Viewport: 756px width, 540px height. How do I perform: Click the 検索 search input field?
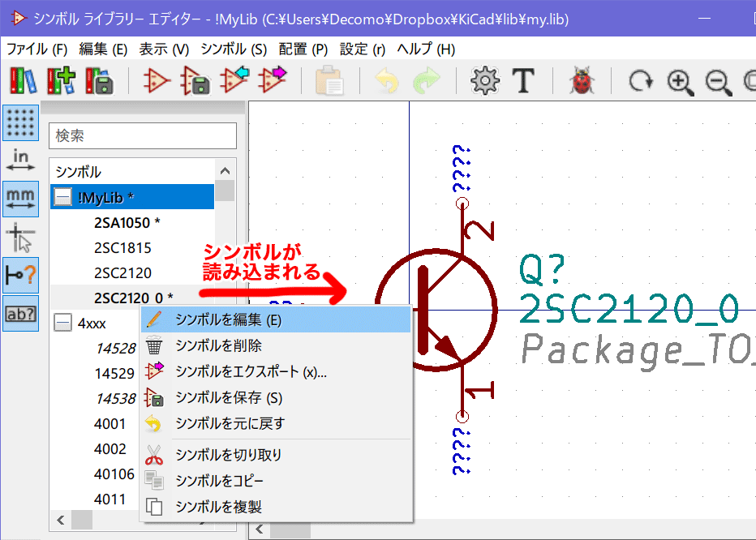[142, 136]
